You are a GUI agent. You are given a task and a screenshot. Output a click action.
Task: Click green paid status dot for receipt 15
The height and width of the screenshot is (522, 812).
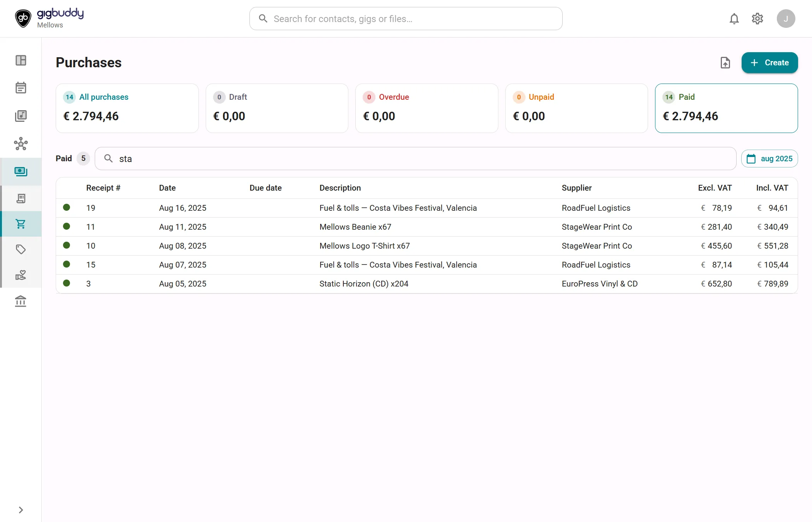67,264
